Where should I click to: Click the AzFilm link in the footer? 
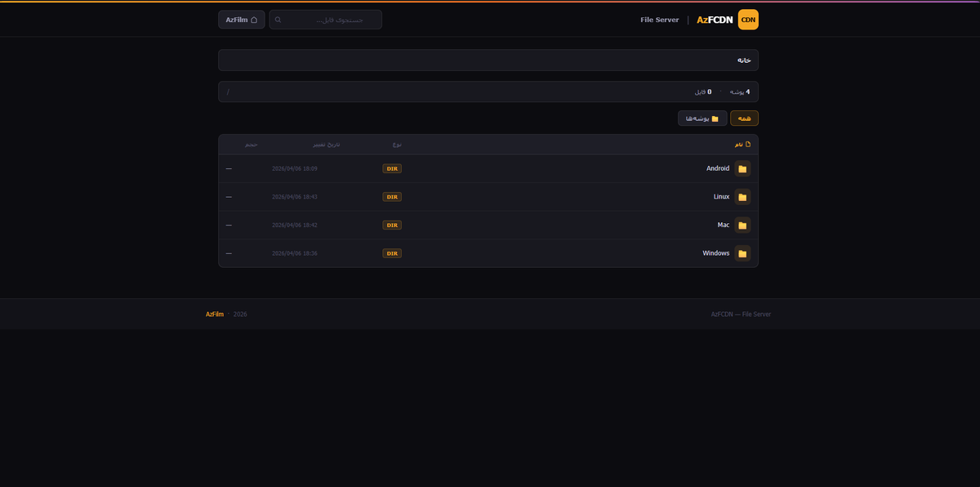pos(214,314)
